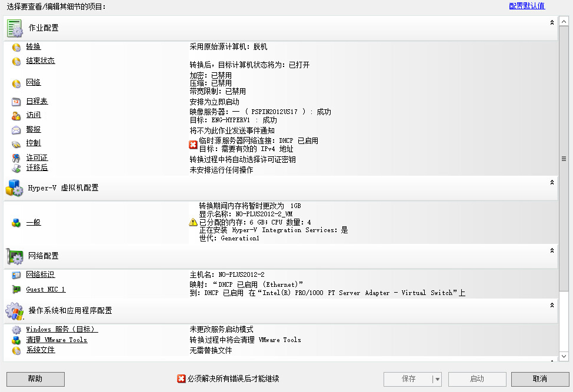Screen dimensions: 573x392
Task: Click the scrollbar up arrow
Action: tap(564, 22)
